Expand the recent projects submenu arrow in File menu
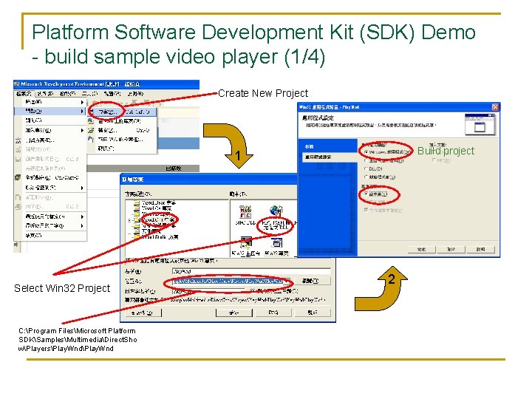Image resolution: width=532 pixels, height=399 pixels. click(82, 225)
